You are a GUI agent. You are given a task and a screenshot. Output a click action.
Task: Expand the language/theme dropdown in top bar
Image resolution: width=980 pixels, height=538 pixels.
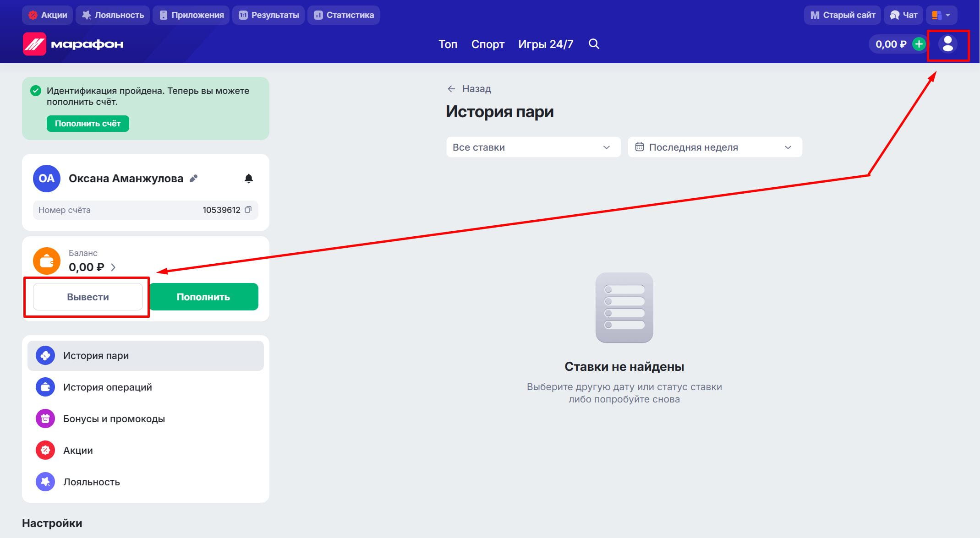point(942,15)
